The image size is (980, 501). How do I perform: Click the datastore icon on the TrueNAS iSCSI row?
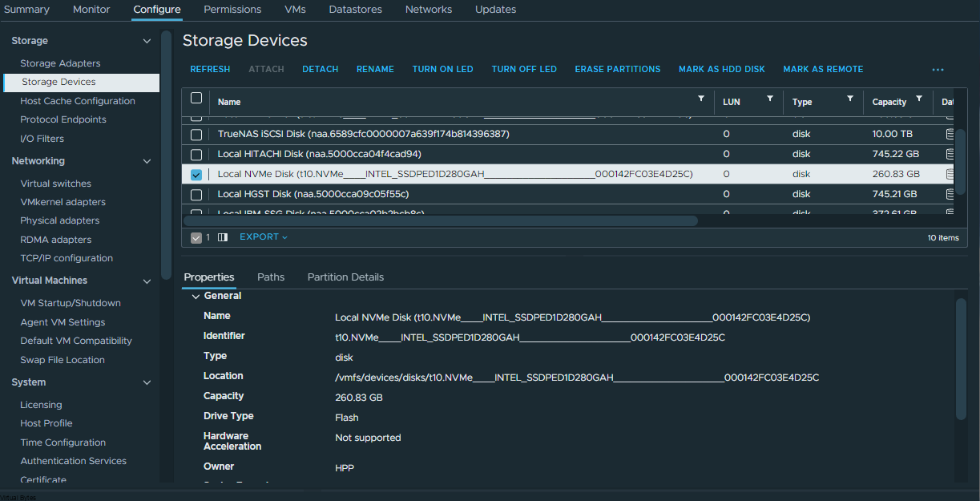click(950, 134)
